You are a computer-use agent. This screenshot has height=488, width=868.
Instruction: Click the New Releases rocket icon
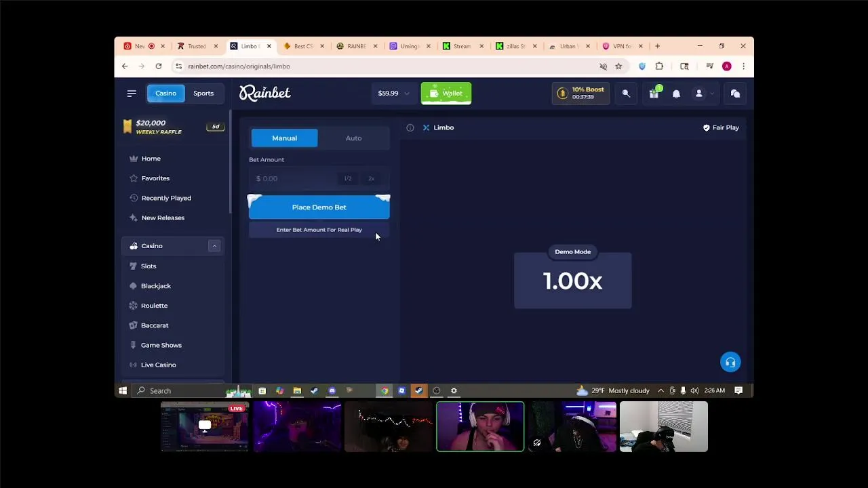[134, 218]
